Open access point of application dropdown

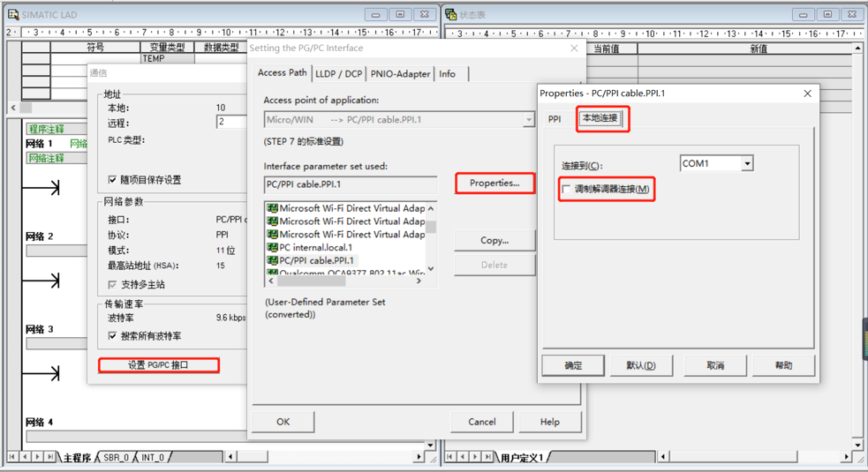tap(529, 119)
